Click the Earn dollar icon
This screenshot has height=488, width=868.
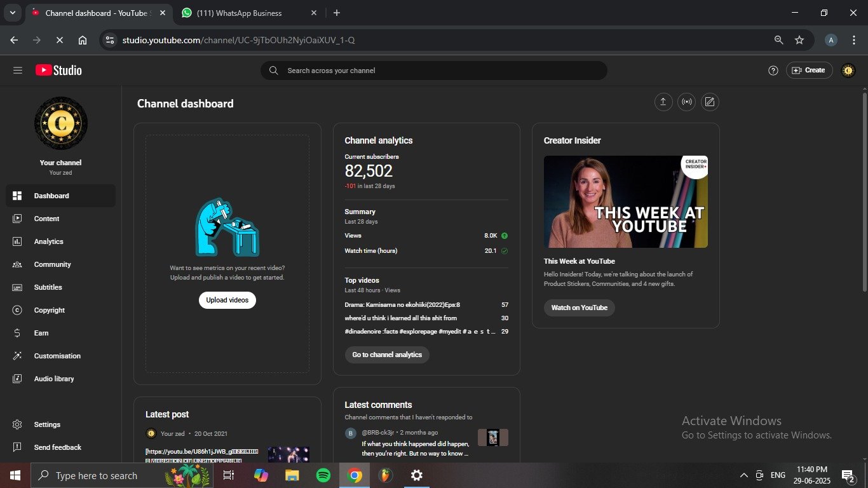[x=18, y=333]
